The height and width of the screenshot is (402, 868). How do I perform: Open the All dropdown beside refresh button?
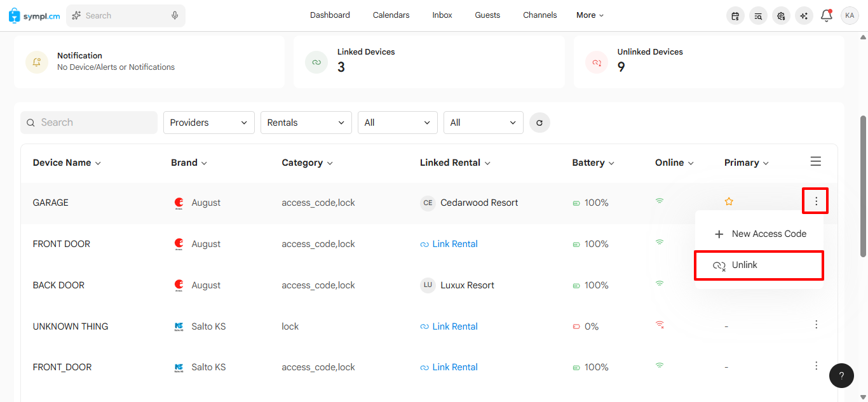click(484, 123)
